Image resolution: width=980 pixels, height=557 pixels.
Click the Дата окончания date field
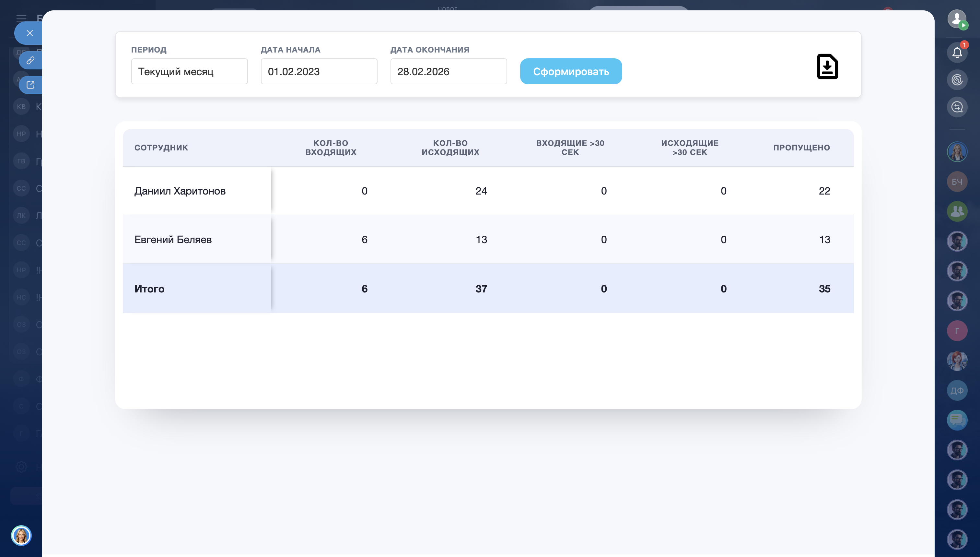448,72
